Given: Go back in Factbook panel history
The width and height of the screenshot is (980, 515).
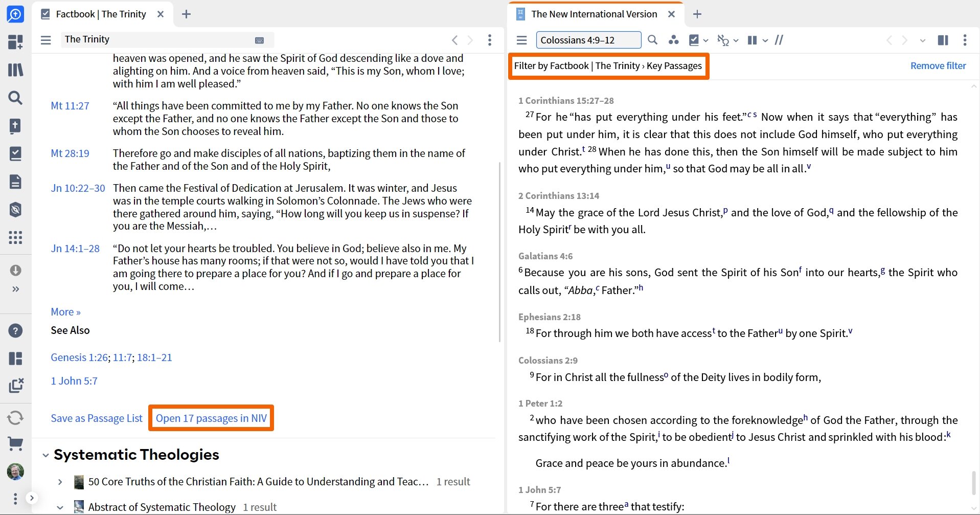Looking at the screenshot, I should coord(454,40).
